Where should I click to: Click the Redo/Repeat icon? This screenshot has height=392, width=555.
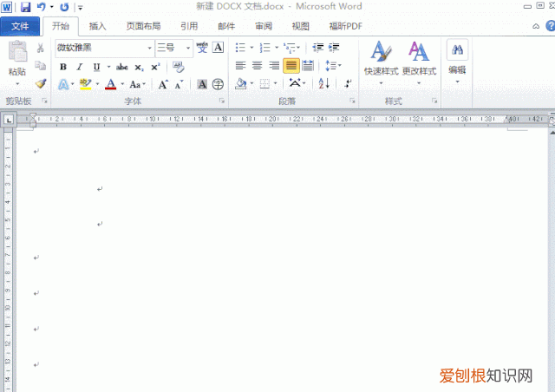[x=64, y=7]
